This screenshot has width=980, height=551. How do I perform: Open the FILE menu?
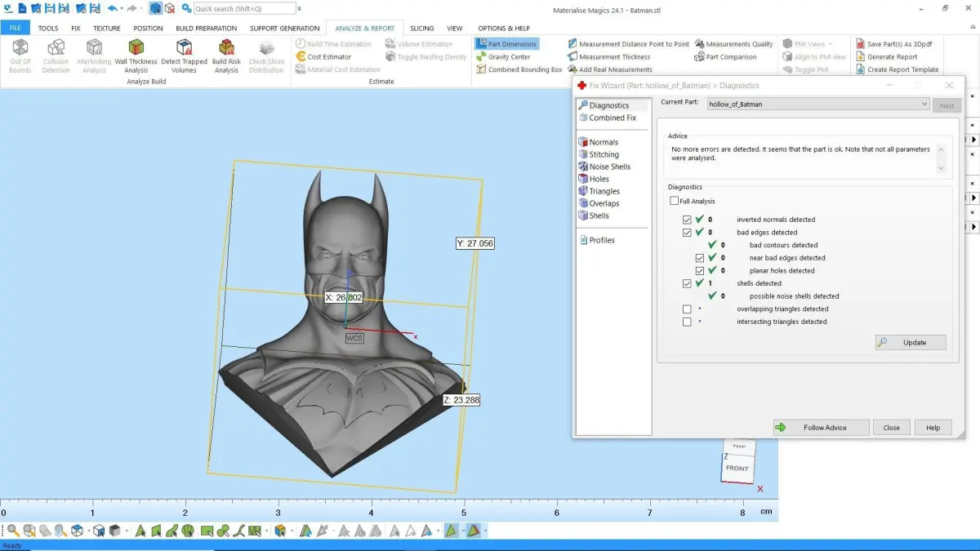click(16, 28)
